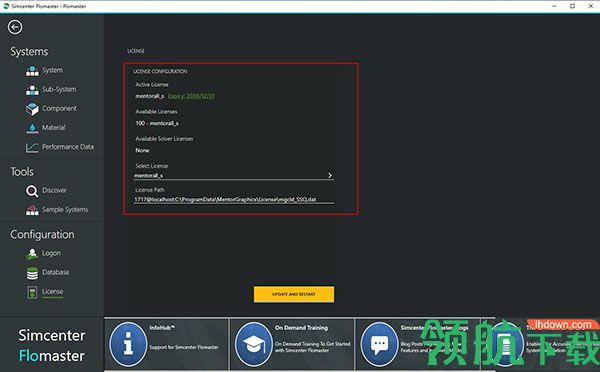Choose Component in the sidebar
This screenshot has width=600, height=372.
[x=59, y=108]
